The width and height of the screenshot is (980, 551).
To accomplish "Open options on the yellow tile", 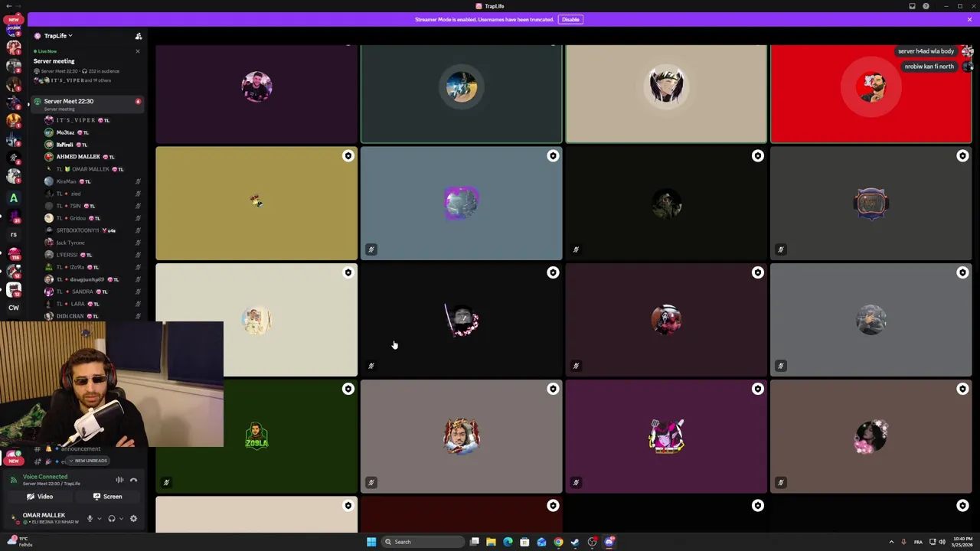I will pyautogui.click(x=348, y=156).
